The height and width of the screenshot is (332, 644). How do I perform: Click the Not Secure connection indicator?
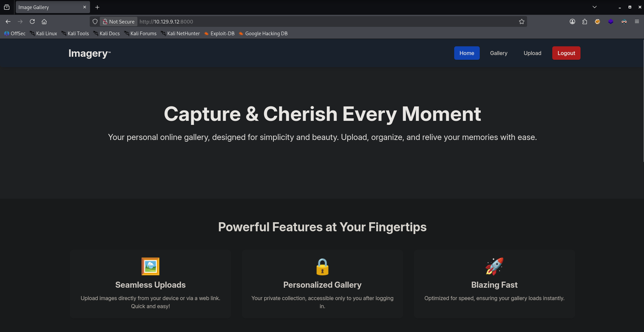119,21
